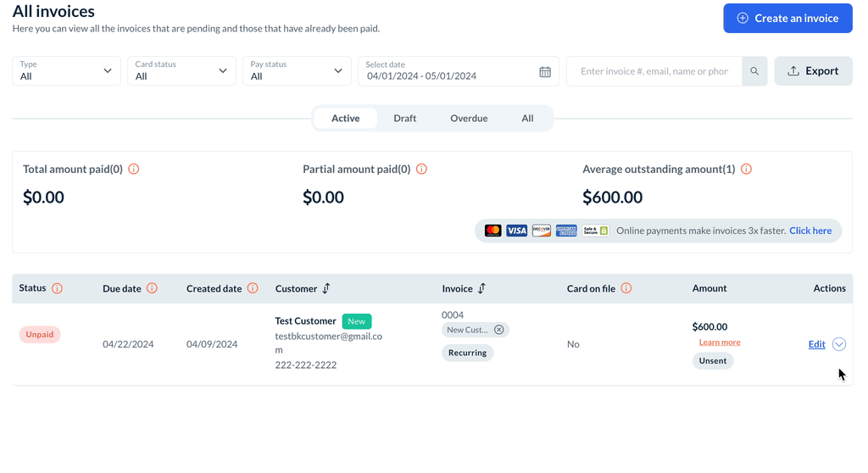
Task: Click the Status column info icon
Action: [x=57, y=288]
